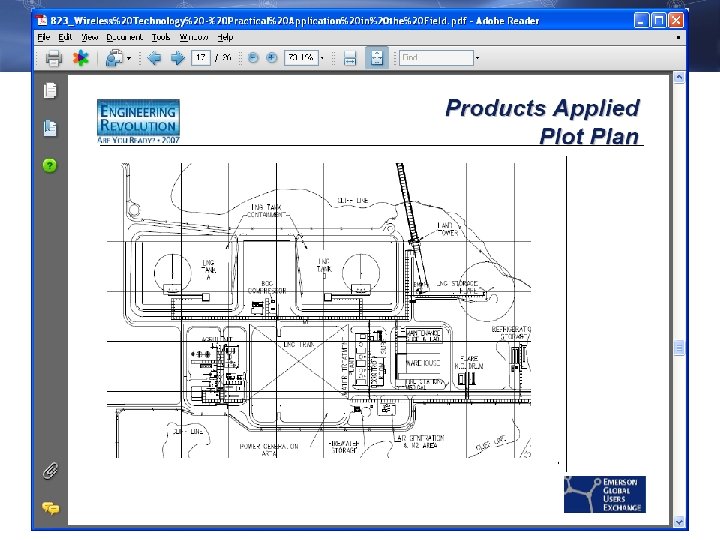Viewport: 720px width, 540px height.
Task: Click the green How To help icon
Action: pos(50,165)
